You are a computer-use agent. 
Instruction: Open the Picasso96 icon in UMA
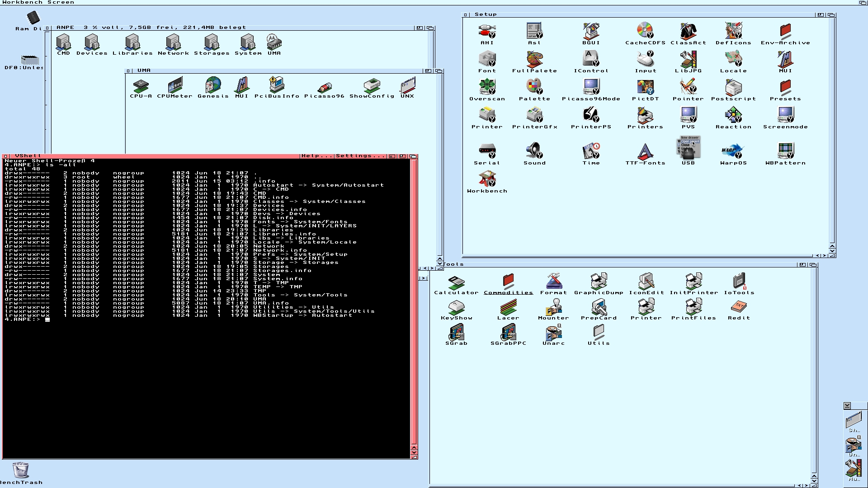coord(324,87)
